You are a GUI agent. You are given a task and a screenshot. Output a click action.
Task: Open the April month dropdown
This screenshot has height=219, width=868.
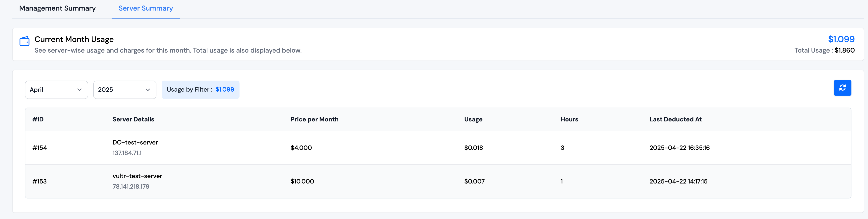tap(56, 90)
